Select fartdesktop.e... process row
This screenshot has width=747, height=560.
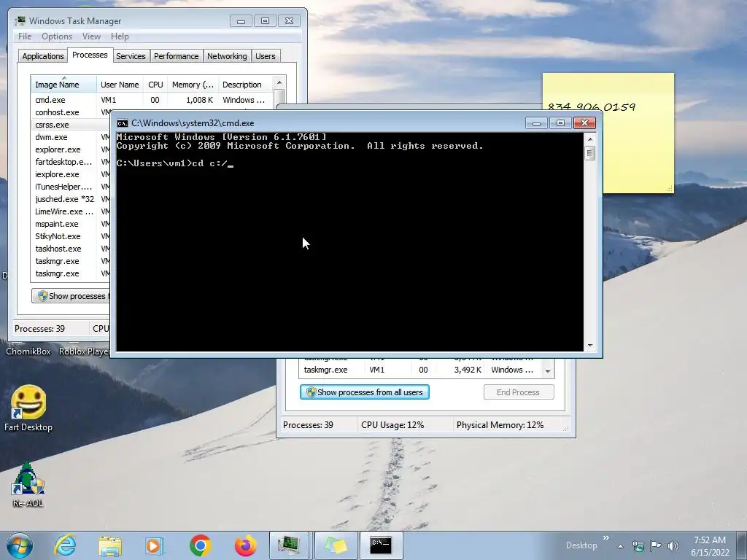point(71,162)
